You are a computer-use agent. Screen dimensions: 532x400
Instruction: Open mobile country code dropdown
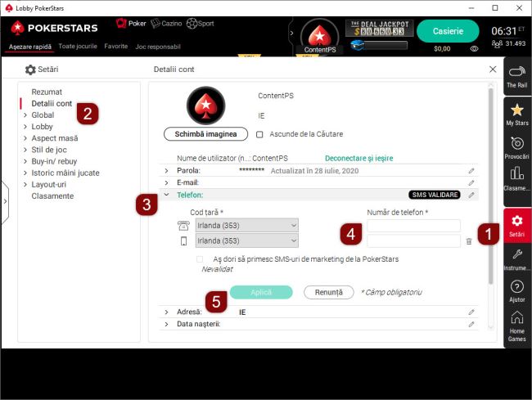[247, 240]
